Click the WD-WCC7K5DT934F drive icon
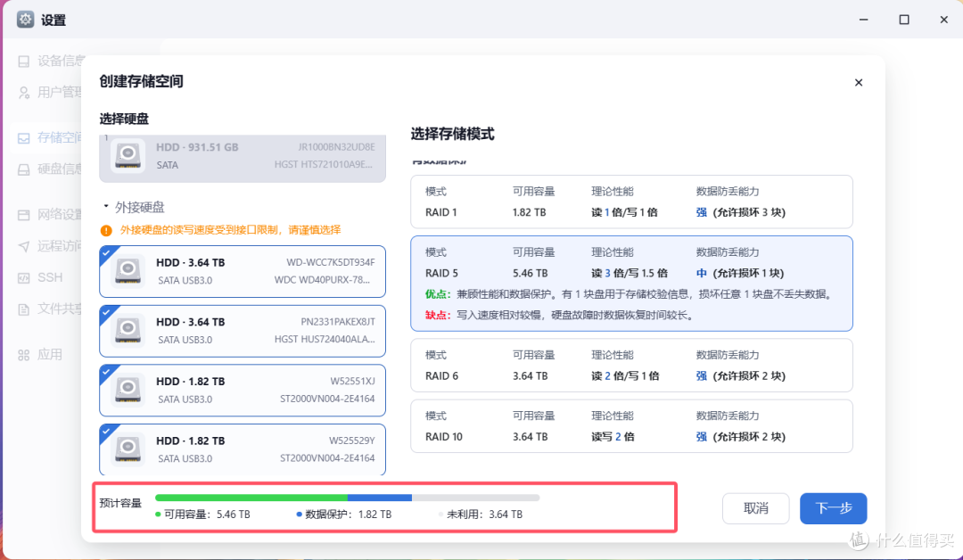Image resolution: width=963 pixels, height=560 pixels. (x=128, y=271)
